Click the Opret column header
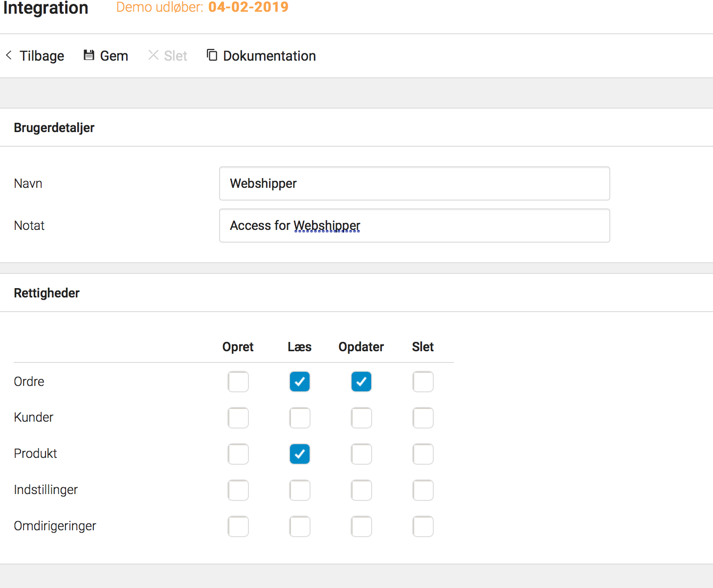Viewport: 713px width, 588px height. click(238, 347)
